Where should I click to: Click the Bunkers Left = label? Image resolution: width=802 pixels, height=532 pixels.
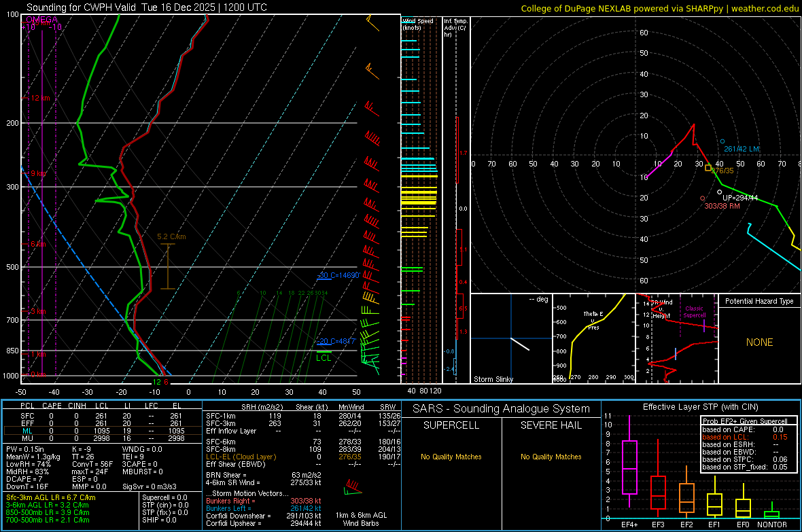228,508
